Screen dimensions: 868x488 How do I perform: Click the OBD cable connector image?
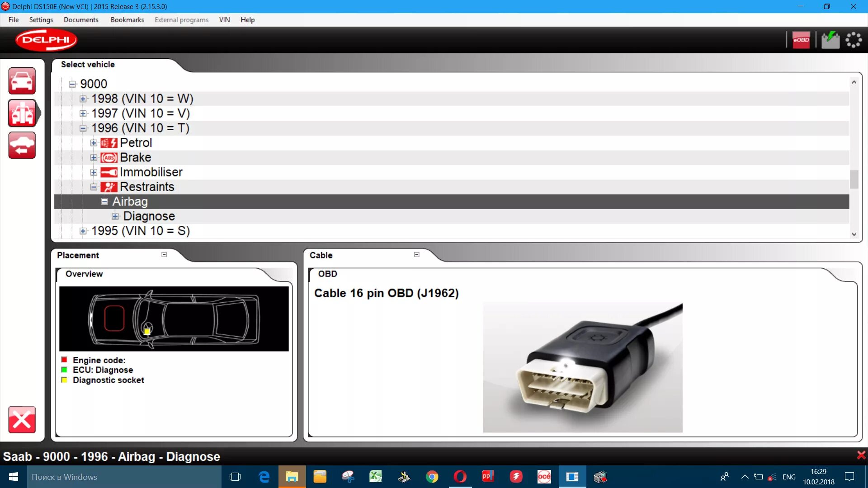tap(583, 367)
